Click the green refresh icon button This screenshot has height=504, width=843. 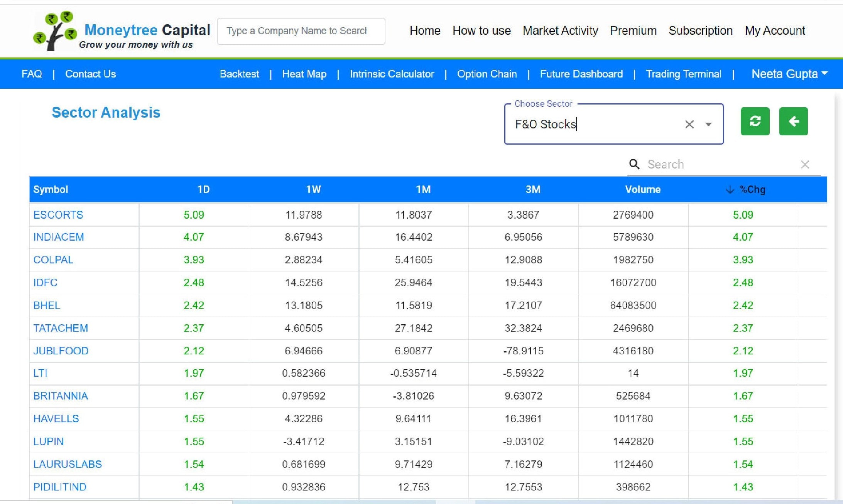coord(755,121)
